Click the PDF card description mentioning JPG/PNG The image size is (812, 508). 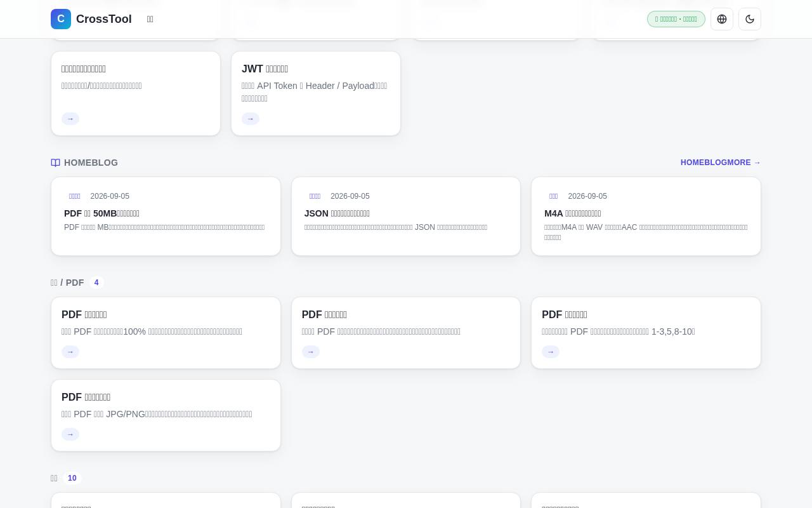click(157, 414)
